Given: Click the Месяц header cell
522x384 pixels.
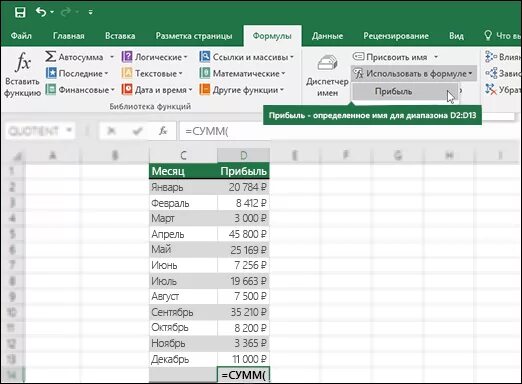Looking at the screenshot, I should (183, 171).
